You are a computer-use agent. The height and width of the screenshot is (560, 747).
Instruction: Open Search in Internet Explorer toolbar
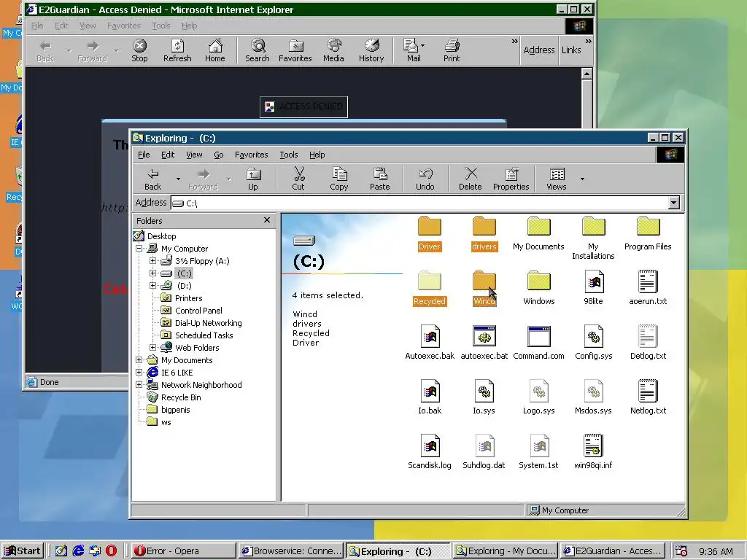(258, 50)
